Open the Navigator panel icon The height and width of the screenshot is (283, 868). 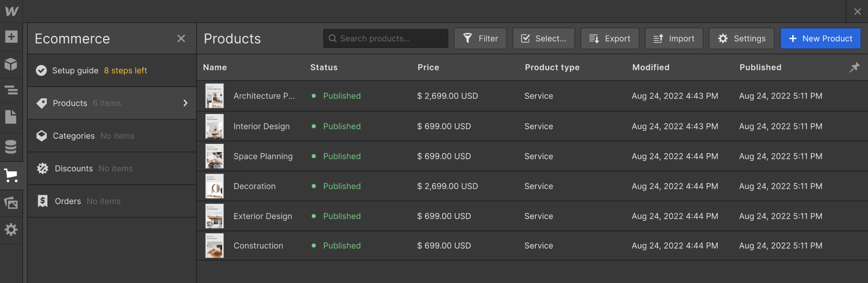pos(11,90)
